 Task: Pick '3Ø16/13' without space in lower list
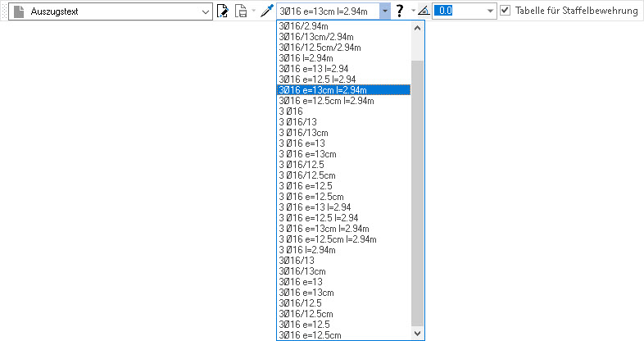pos(344,261)
